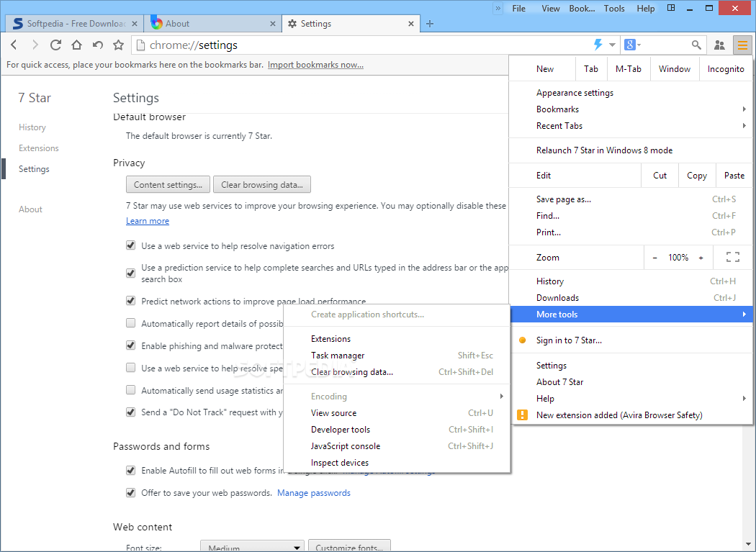The image size is (756, 552).
Task: Toggle fullscreen with the zoom fullscreen icon
Action: [733, 257]
